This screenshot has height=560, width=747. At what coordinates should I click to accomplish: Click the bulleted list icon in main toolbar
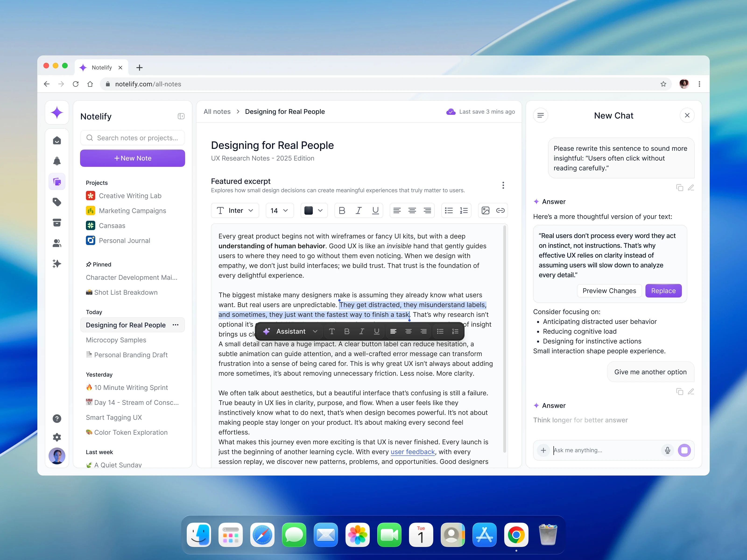449,211
